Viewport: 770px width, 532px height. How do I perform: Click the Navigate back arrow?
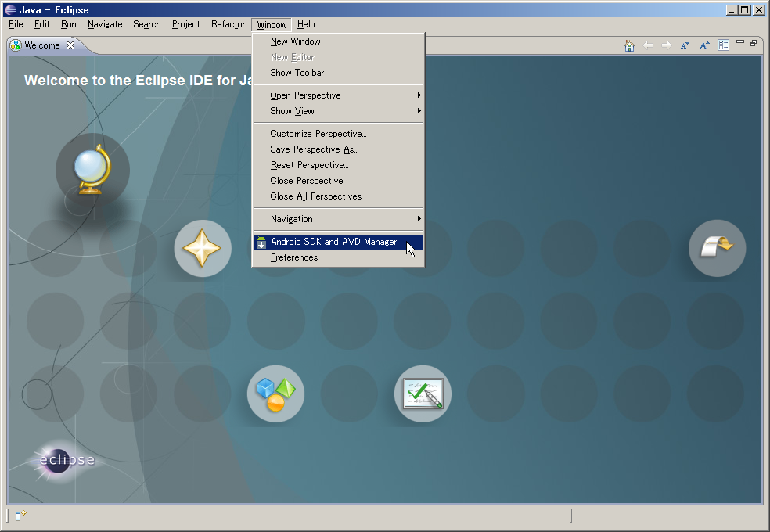(648, 45)
